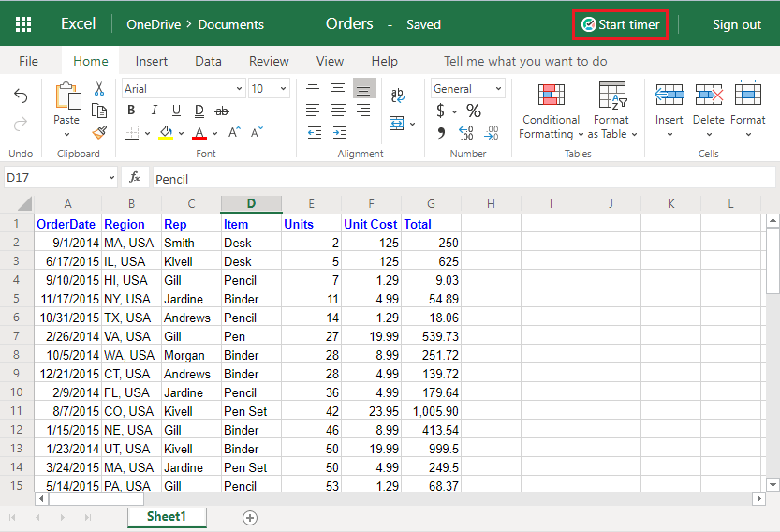Increase decimal places icon

pyautogui.click(x=466, y=132)
